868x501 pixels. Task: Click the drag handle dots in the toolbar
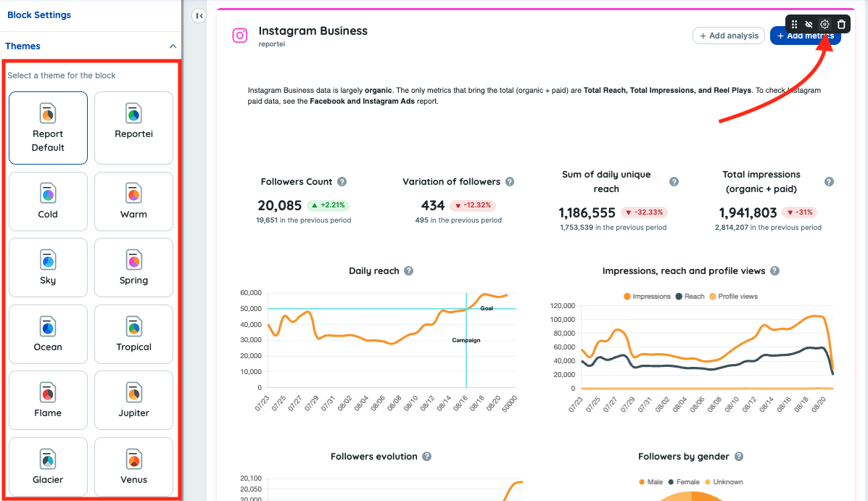click(x=794, y=24)
